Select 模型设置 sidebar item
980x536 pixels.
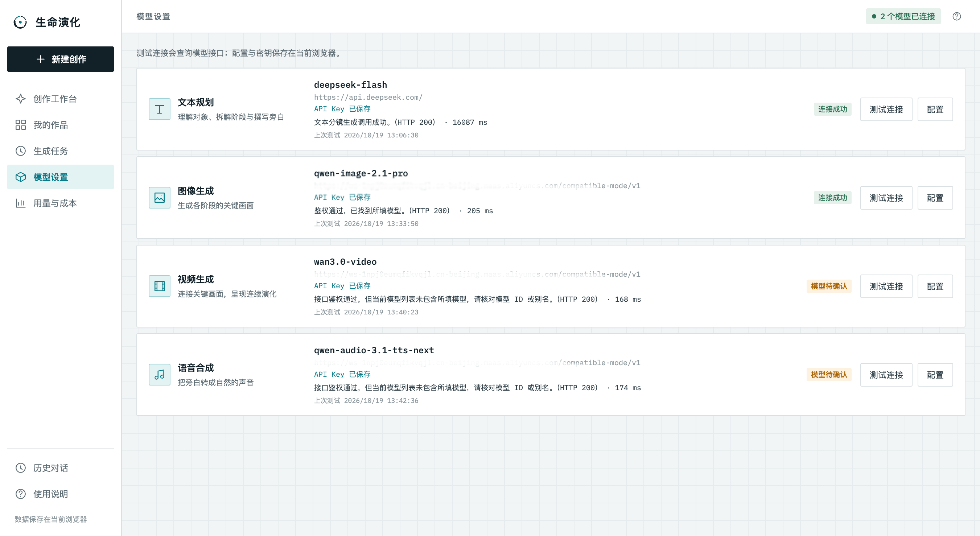[61, 177]
